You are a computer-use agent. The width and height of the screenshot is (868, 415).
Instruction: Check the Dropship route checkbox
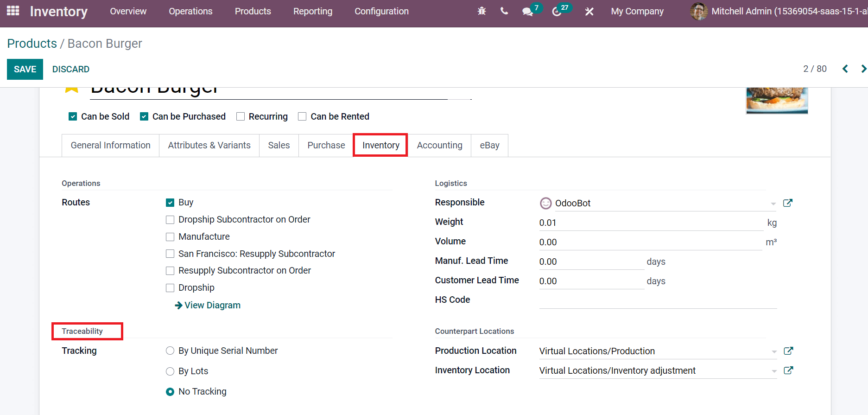[x=170, y=288]
